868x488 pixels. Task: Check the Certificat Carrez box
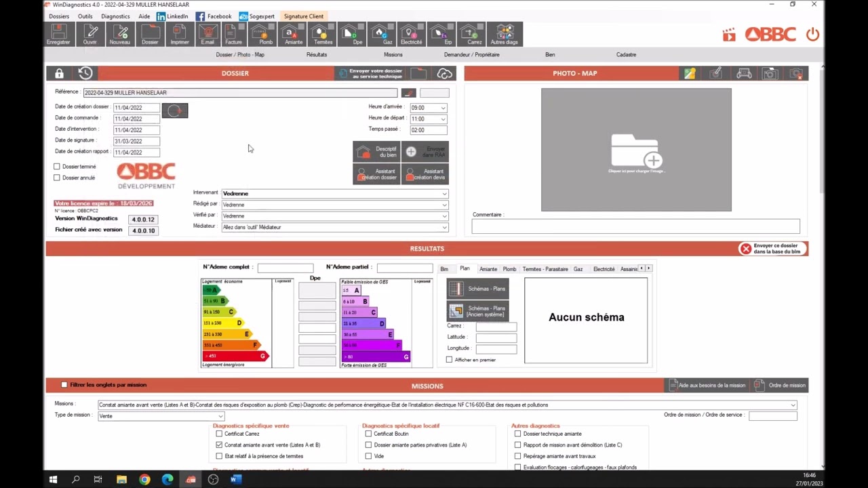click(219, 434)
